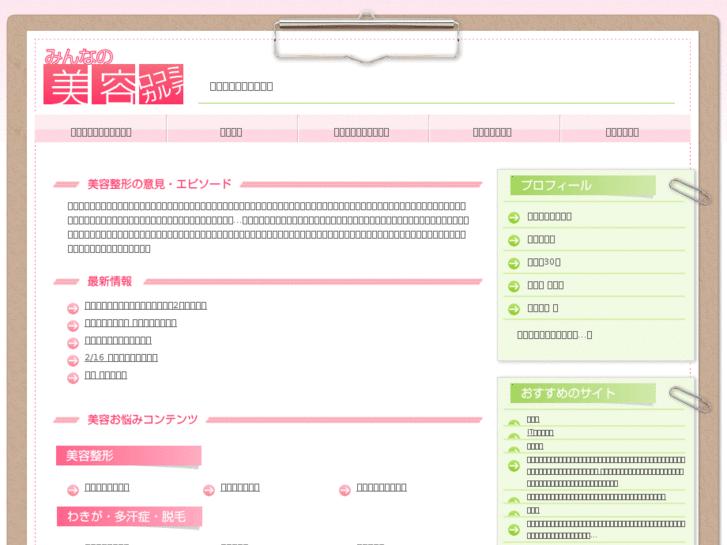Open the navigation tab with the shortest label

[231, 132]
